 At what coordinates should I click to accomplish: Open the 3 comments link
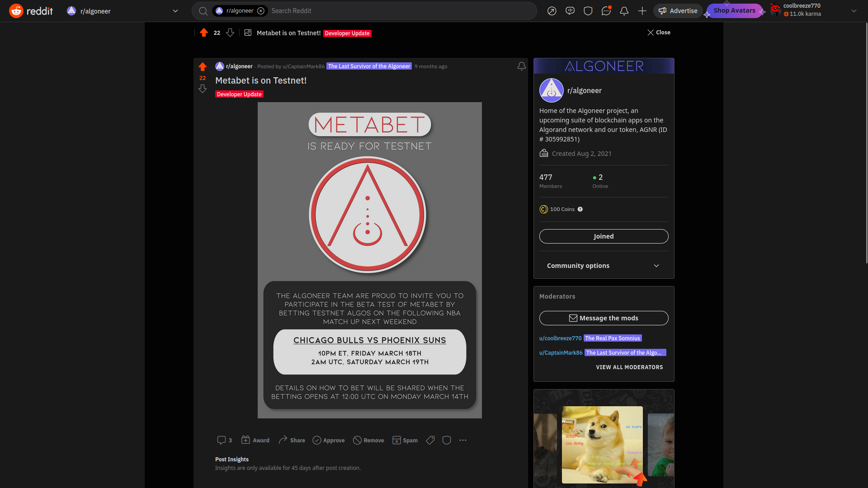(x=225, y=440)
